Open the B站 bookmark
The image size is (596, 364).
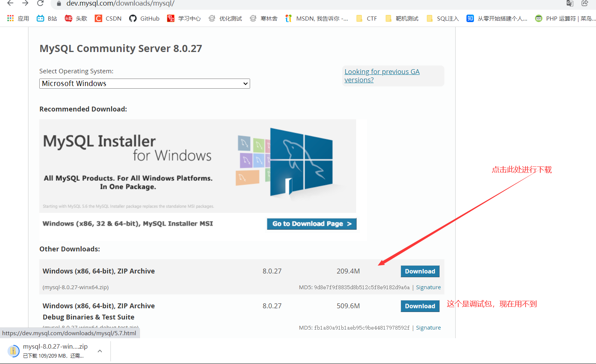[x=47, y=18]
